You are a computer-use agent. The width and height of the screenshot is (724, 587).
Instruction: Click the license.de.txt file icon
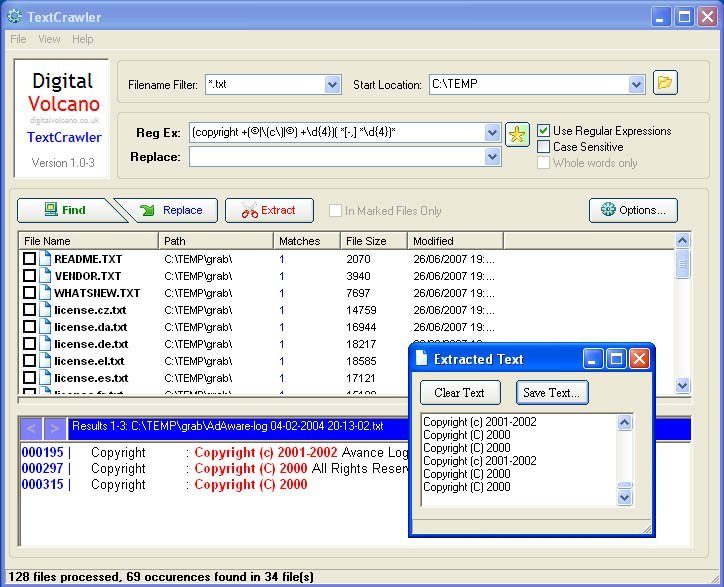tap(45, 344)
